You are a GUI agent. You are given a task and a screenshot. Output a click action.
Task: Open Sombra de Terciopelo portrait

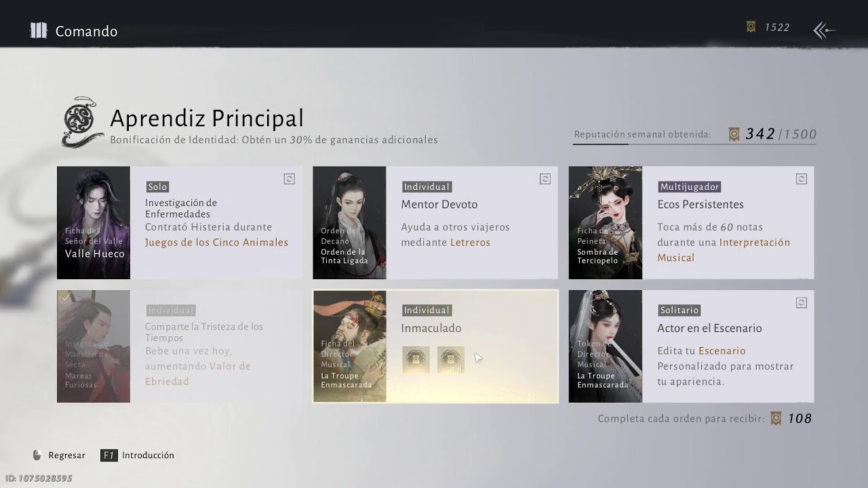point(605,222)
